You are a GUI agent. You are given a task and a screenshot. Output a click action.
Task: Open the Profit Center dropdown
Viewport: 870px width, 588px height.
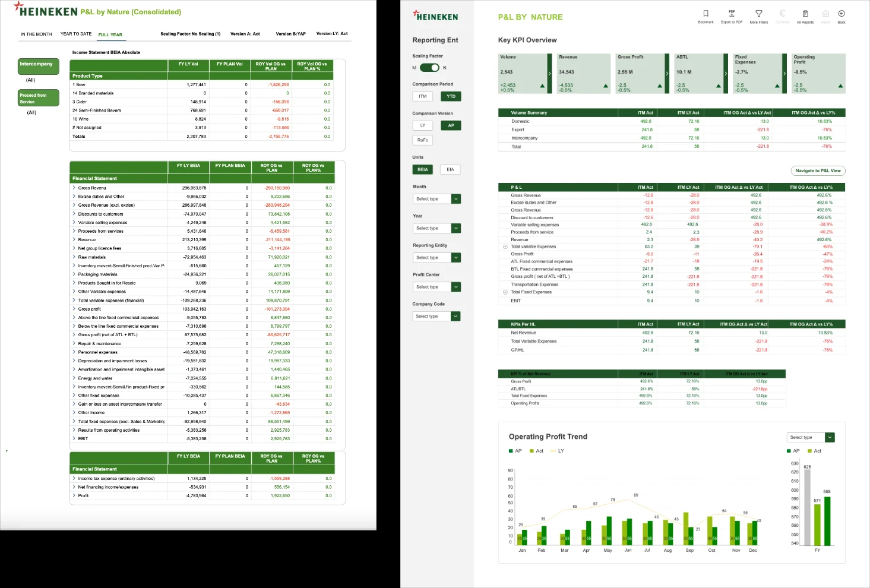[x=436, y=287]
